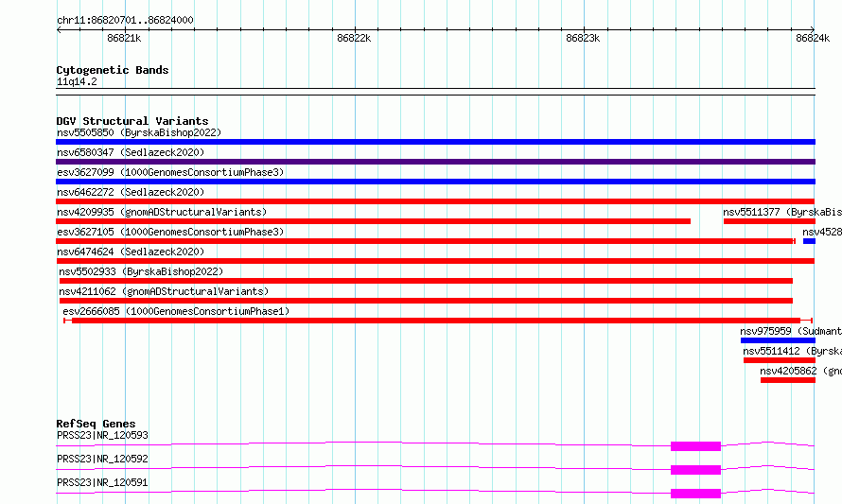842x504 pixels.
Task: Click the nsv5511377 red variant bar
Action: [x=769, y=221]
